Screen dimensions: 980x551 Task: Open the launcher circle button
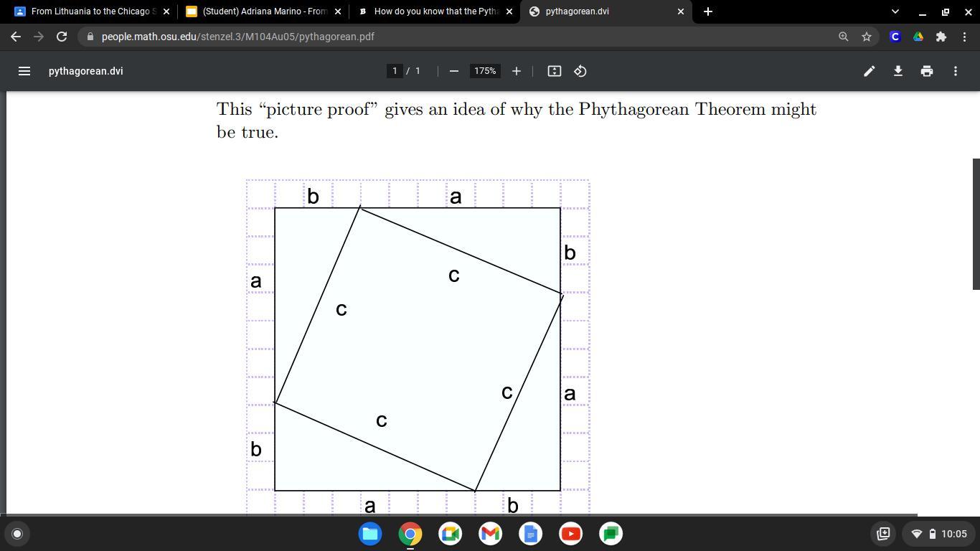17,534
